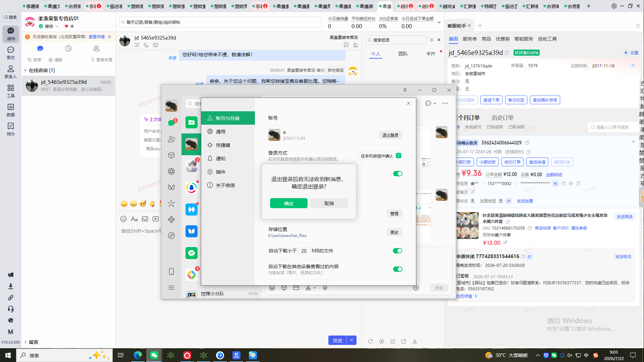The image size is (644, 362).
Task: Open WeChat Moments aperture icon
Action: pos(171,171)
